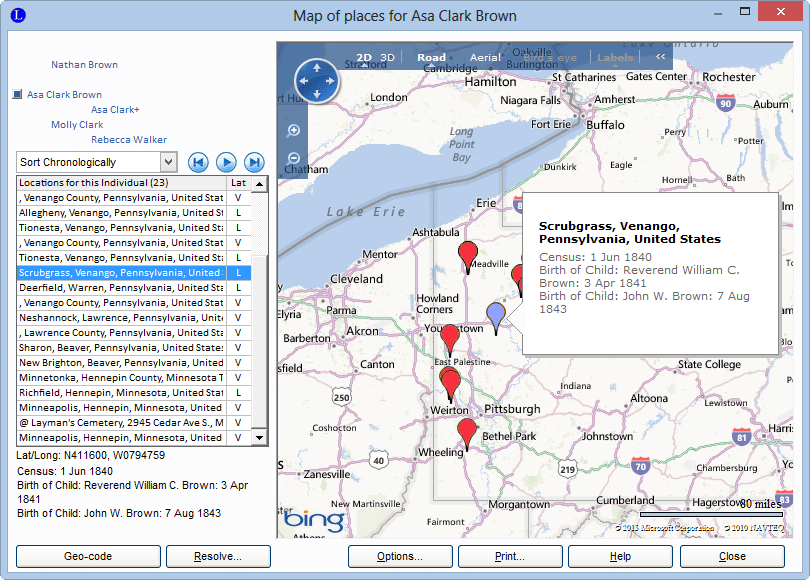The image size is (810, 580).
Task: Click the app logo in title bar
Action: tap(18, 15)
